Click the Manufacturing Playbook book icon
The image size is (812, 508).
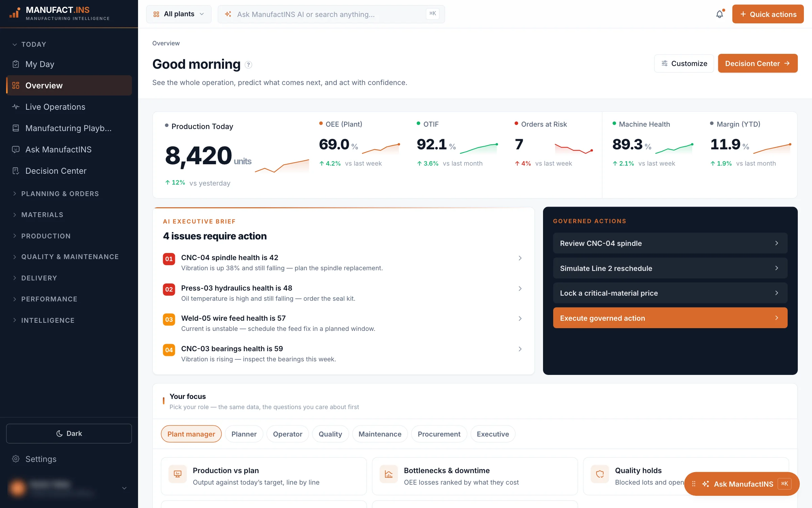tap(16, 128)
